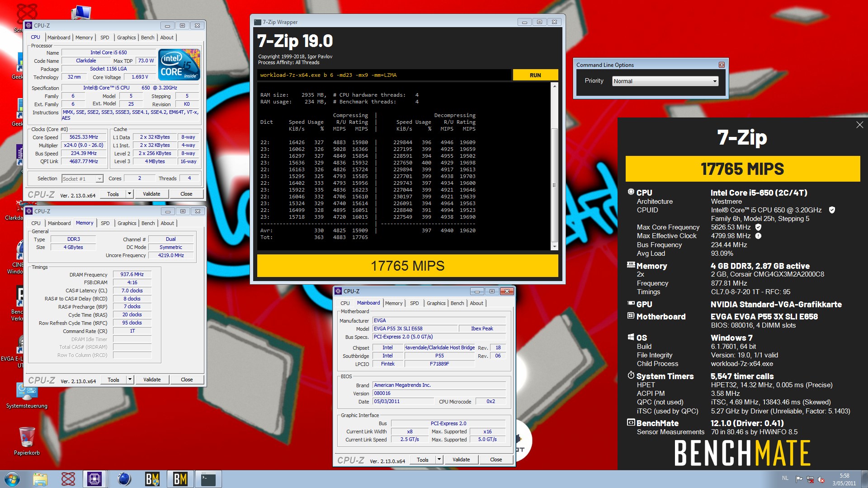868x488 pixels.
Task: Click the info icon next to 4799.98 MHz
Action: (x=758, y=236)
